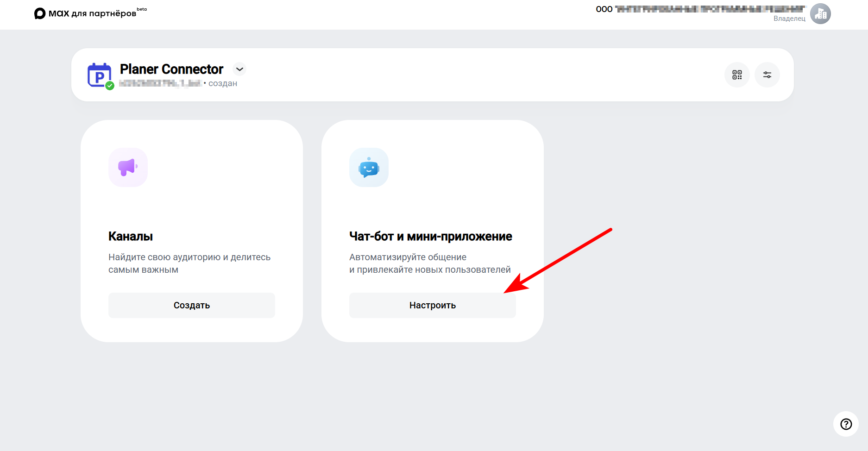
Task: Select "Чат-бот и мини-приложение" heading
Action: [430, 236]
